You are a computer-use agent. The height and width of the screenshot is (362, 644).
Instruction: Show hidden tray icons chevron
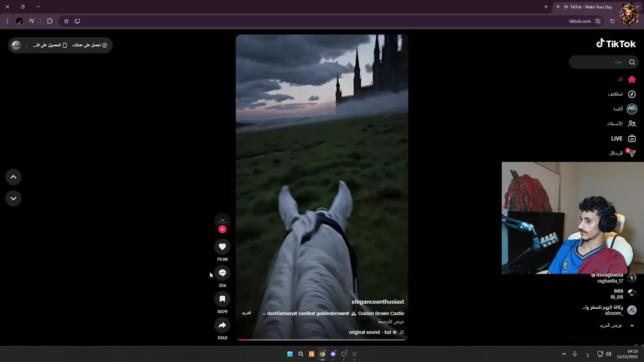tap(564, 354)
